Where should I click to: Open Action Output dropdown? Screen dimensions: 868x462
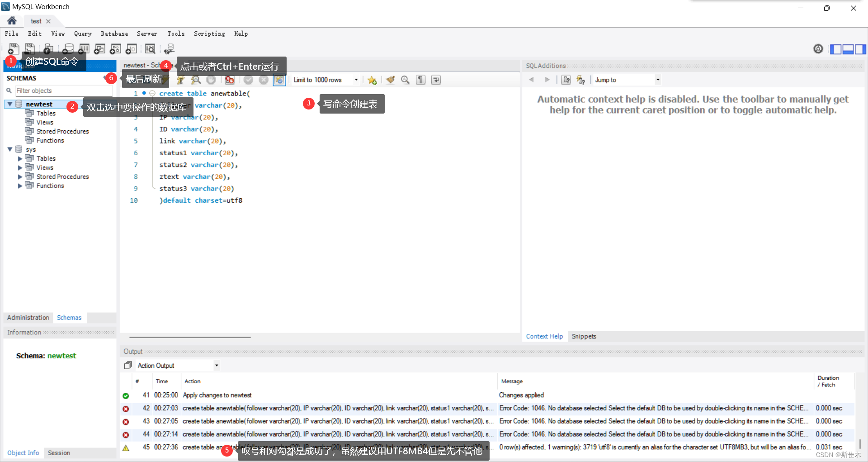point(217,365)
